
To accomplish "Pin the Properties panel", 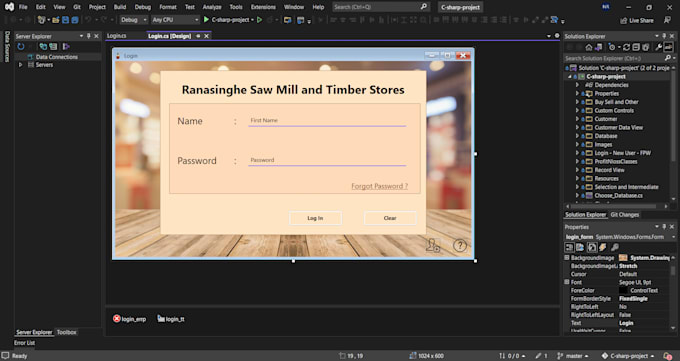I will tap(664, 226).
